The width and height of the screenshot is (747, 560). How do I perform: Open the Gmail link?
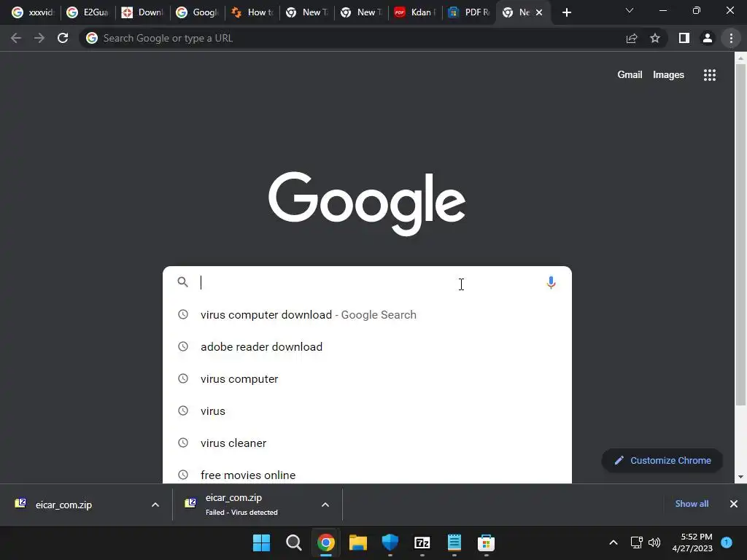pyautogui.click(x=630, y=75)
